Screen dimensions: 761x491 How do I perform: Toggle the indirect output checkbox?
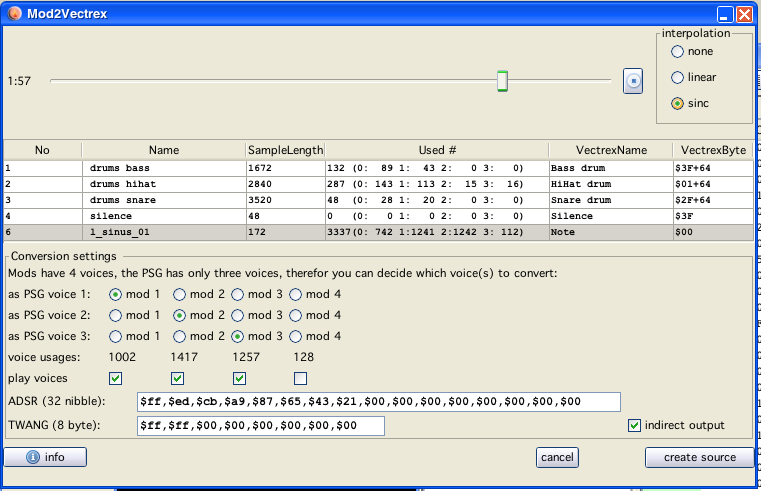pyautogui.click(x=634, y=426)
